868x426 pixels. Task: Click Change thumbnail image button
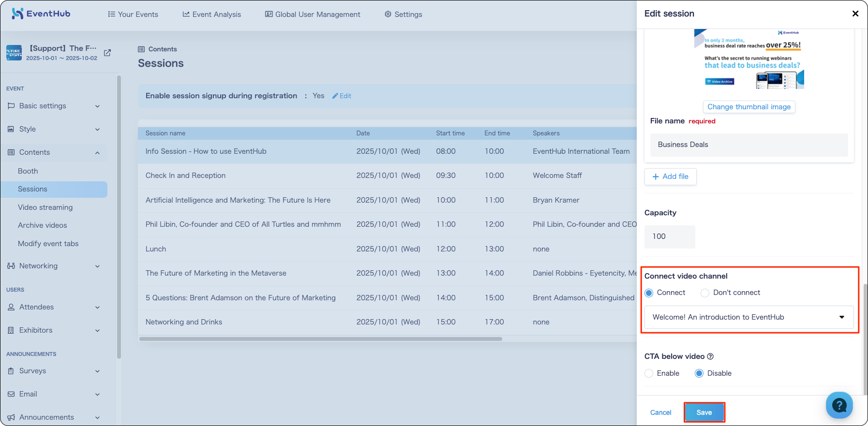pyautogui.click(x=749, y=107)
